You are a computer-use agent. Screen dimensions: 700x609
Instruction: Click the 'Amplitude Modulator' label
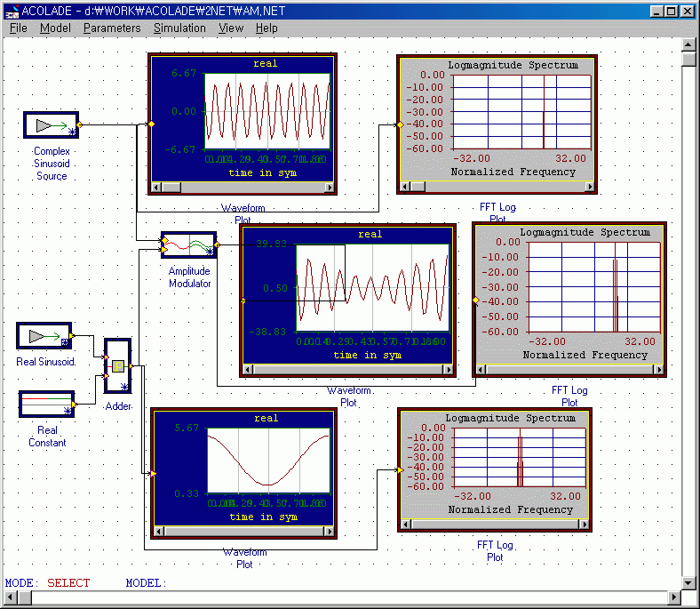point(190,277)
